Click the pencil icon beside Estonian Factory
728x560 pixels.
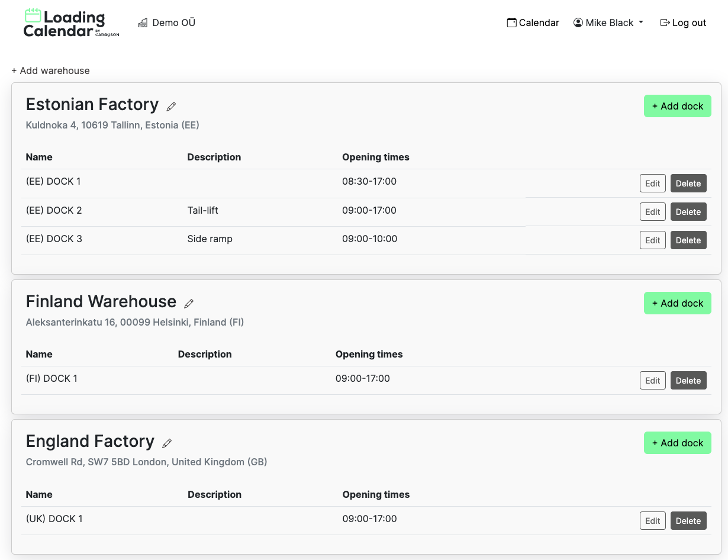pyautogui.click(x=171, y=107)
